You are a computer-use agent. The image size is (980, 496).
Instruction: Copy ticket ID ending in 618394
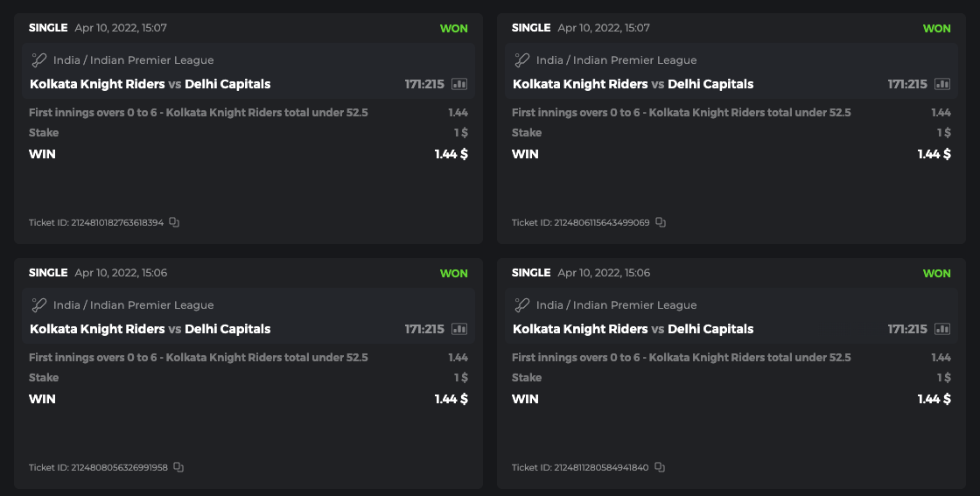tap(174, 222)
